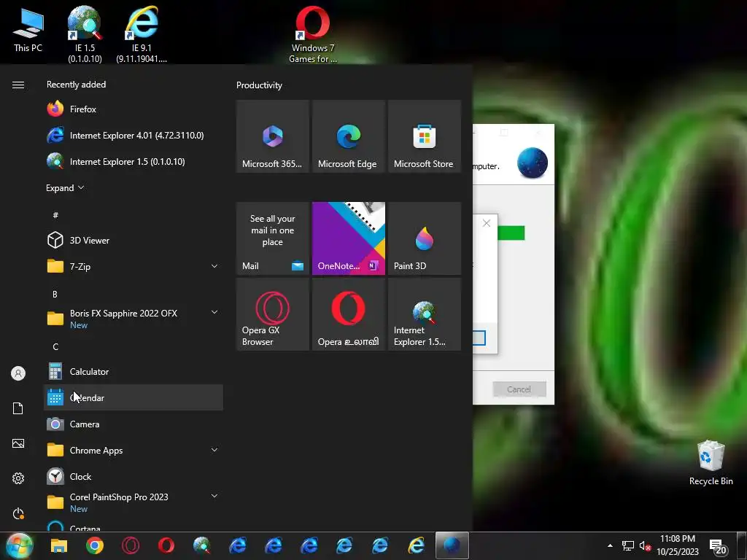Open Microsoft Edge tile
This screenshot has height=560, width=747.
349,136
